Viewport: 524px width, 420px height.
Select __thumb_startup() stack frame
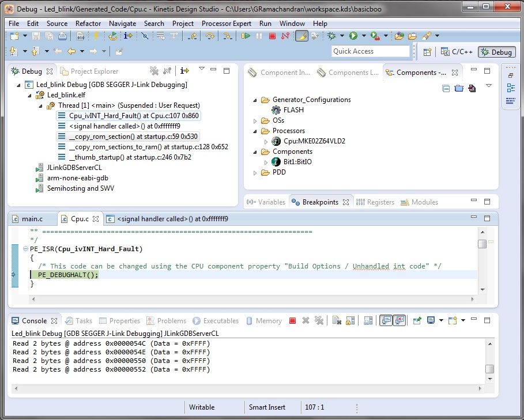(125, 157)
